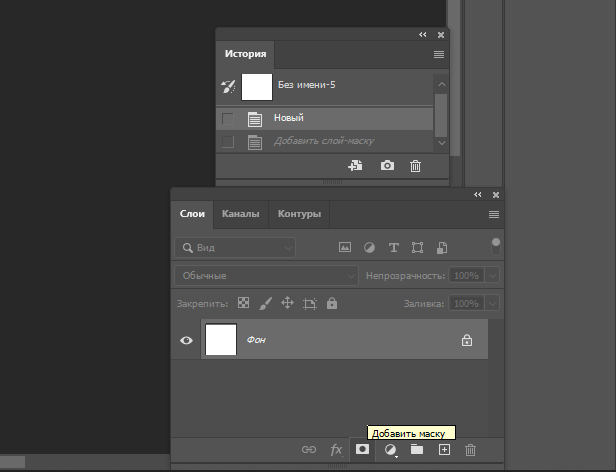Create new document from current history state
The height and width of the screenshot is (472, 616).
pos(355,165)
